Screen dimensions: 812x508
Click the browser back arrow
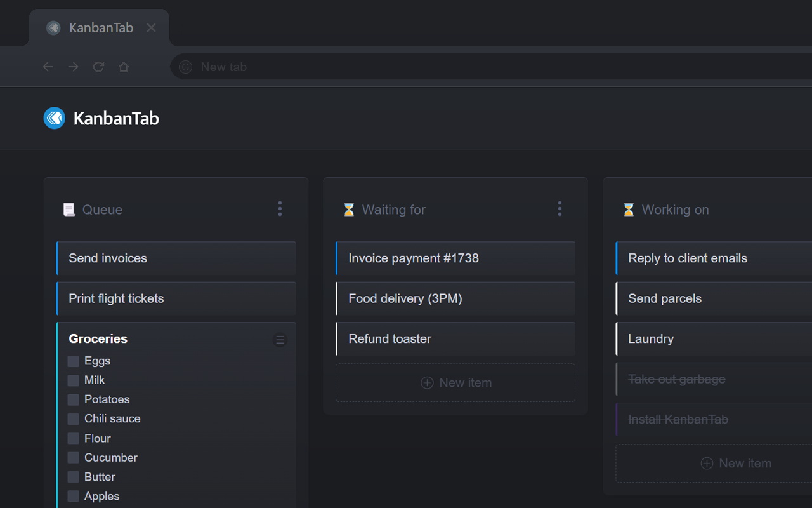point(48,67)
